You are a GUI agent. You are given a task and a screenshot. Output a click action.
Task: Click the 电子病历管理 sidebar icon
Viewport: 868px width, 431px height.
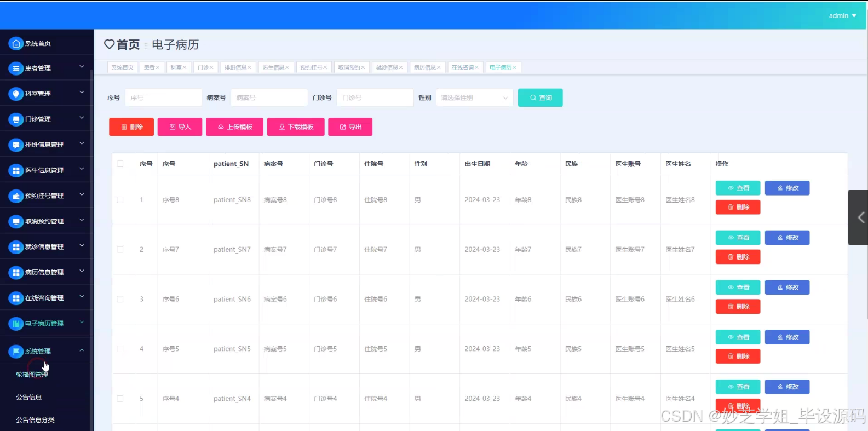(16, 324)
